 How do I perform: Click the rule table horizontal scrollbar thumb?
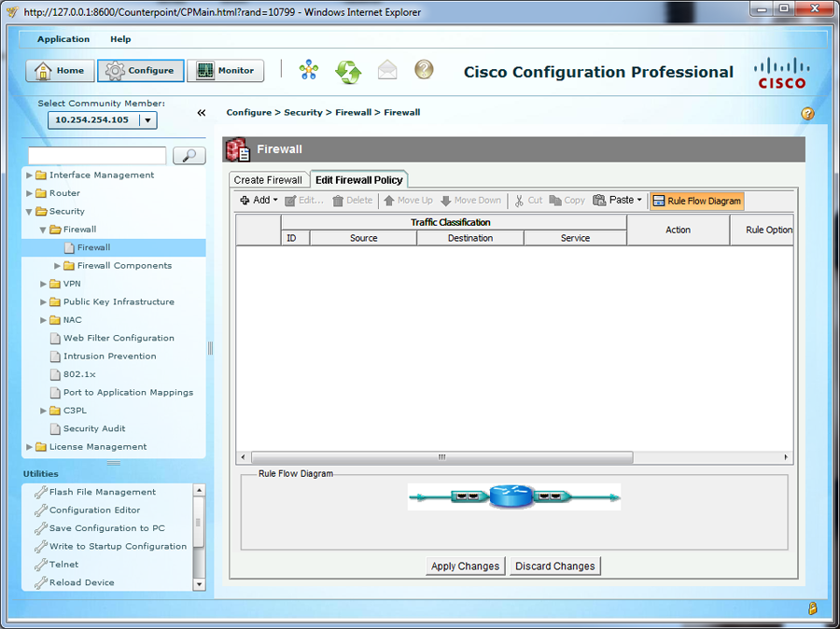[x=442, y=457]
